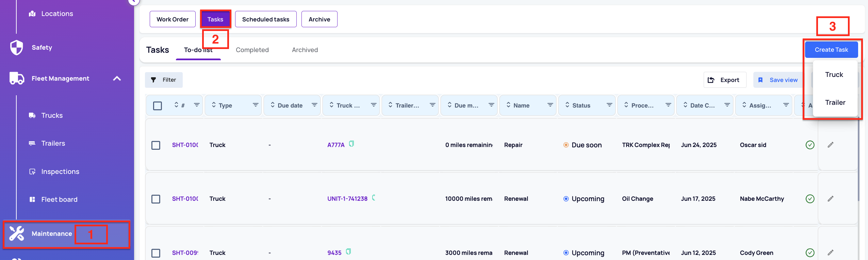Click the complete checkmark for Cody Green row
Image resolution: width=868 pixels, height=260 pixels.
click(810, 253)
